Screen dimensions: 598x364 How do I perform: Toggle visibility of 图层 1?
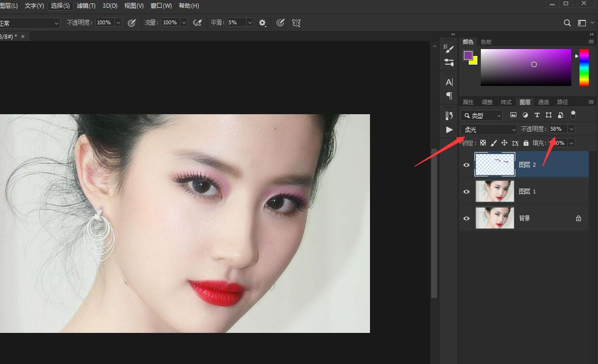pos(466,191)
